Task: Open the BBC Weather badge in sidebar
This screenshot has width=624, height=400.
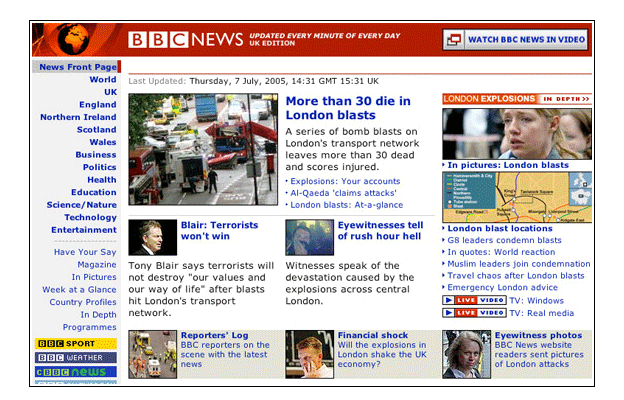Action: [x=76, y=357]
